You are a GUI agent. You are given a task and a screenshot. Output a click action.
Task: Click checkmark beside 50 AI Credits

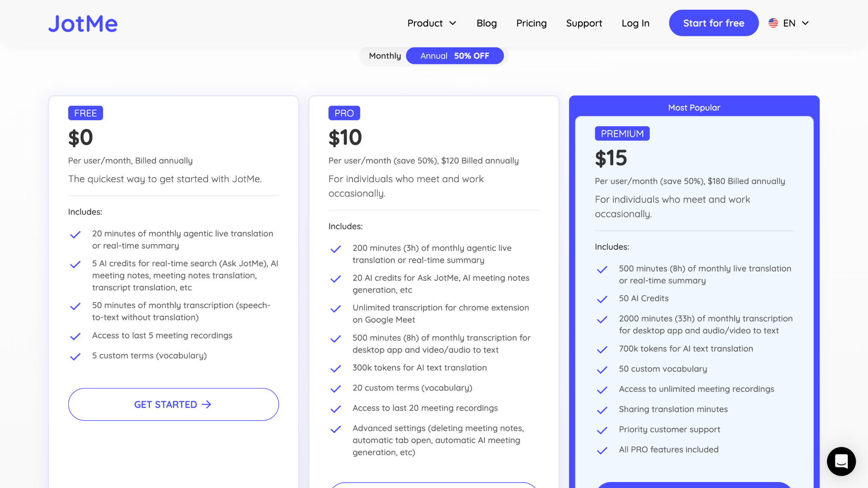click(x=602, y=300)
